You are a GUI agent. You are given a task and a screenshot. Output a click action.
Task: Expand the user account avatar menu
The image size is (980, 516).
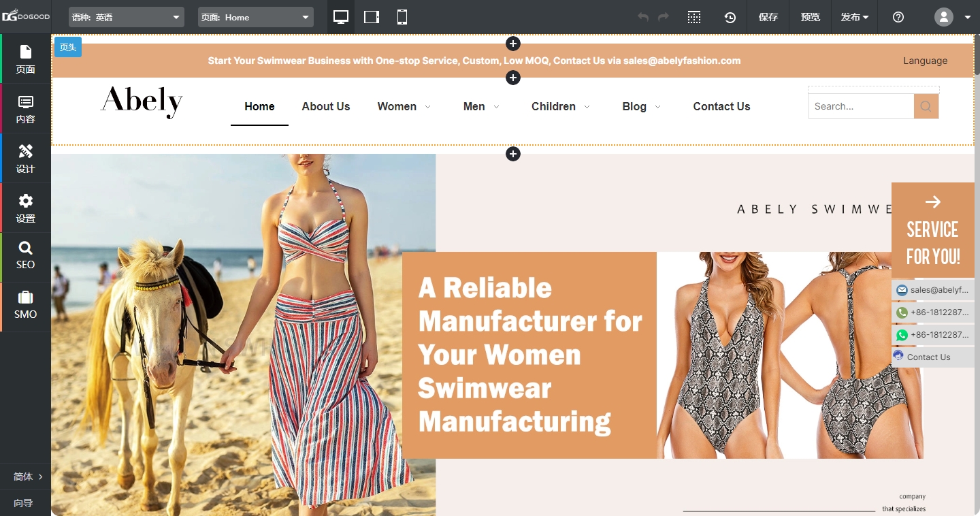953,17
